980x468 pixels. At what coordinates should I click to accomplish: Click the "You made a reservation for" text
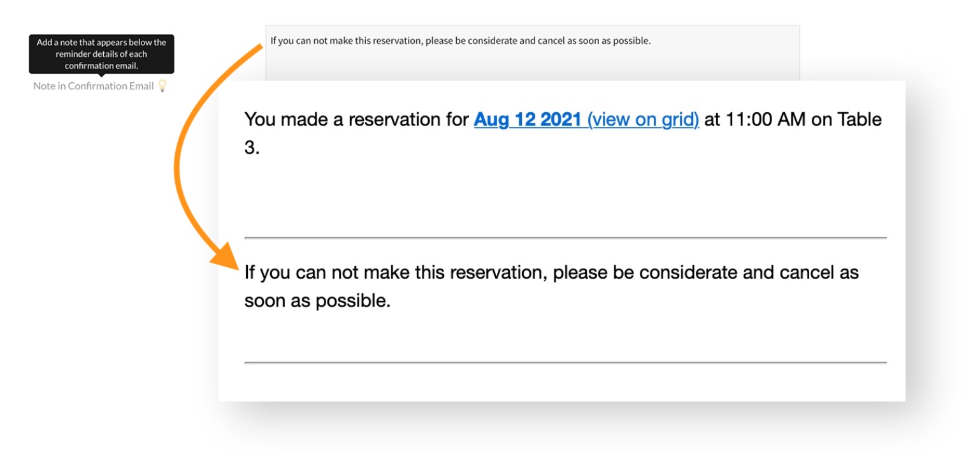click(x=357, y=120)
